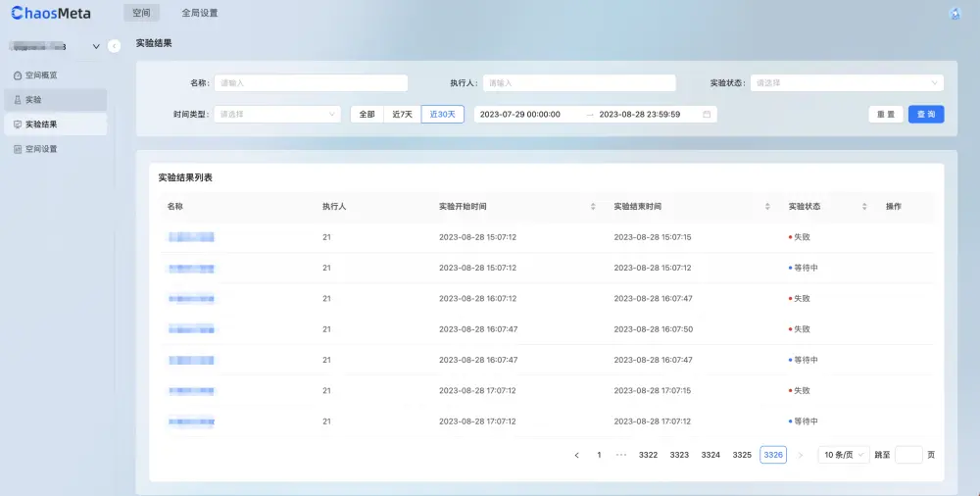Screen dimensions: 980x496
Task: Click the 重置 button
Action: click(x=886, y=115)
